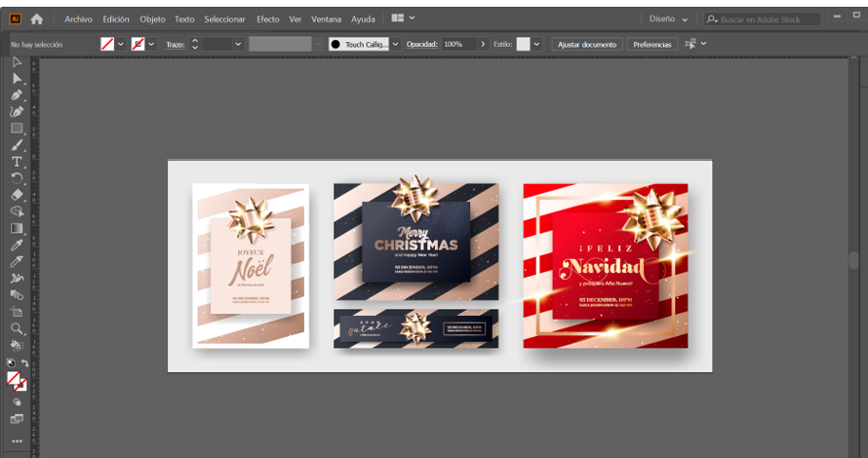Click the Merry Christmas card artwork
Screen dimensions: 868x458
click(415, 242)
